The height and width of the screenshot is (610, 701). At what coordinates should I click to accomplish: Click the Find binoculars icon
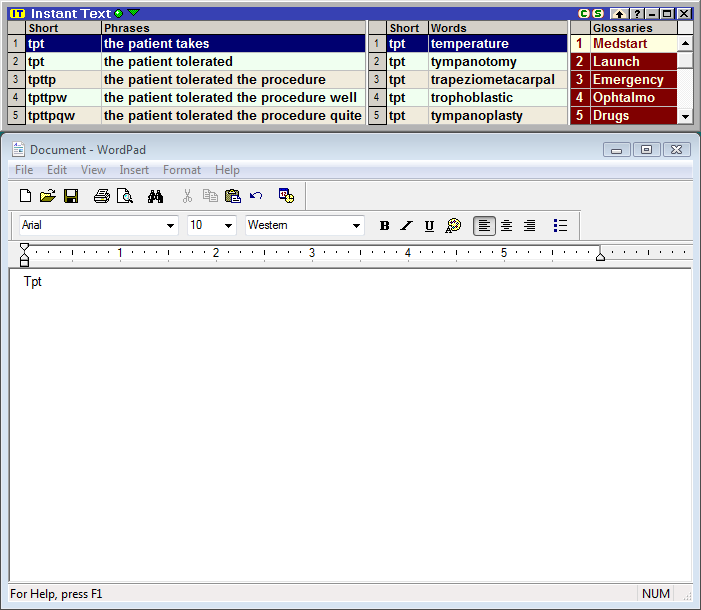pos(155,196)
